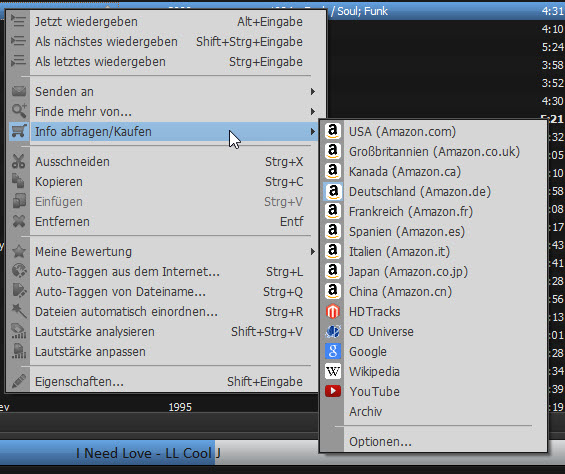Click the wand icon for Dateien automatisch einordnen
This screenshot has width=565, height=474.
pyautogui.click(x=19, y=311)
